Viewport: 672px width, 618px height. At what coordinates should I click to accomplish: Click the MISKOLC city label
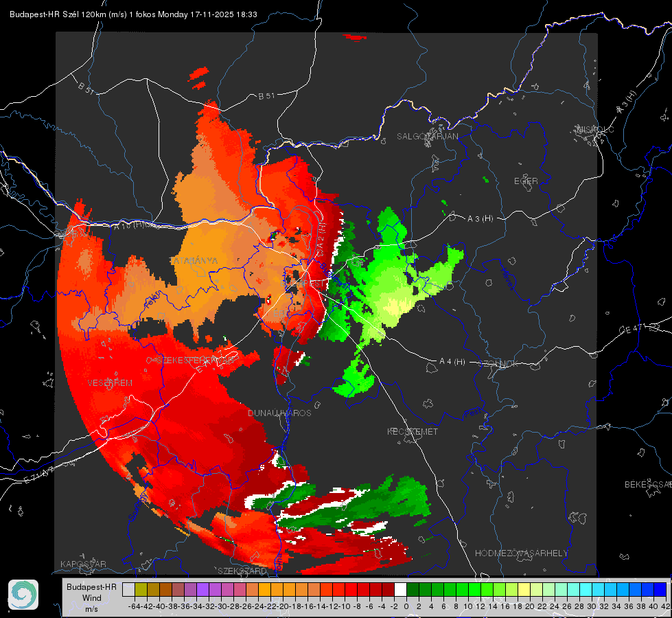[x=595, y=129]
